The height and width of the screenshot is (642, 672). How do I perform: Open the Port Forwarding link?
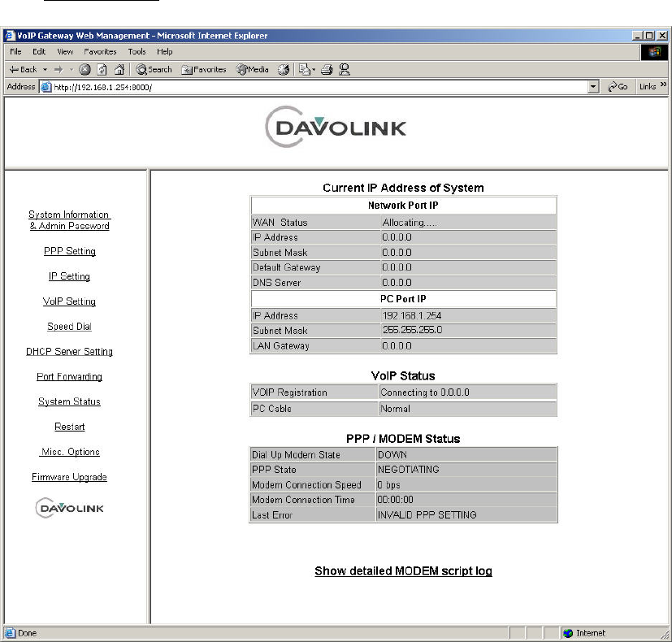tap(69, 377)
